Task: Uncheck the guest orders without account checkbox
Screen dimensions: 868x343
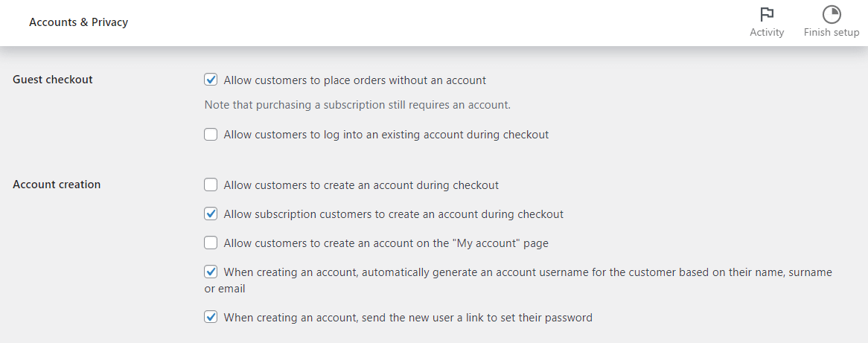Action: [x=211, y=80]
